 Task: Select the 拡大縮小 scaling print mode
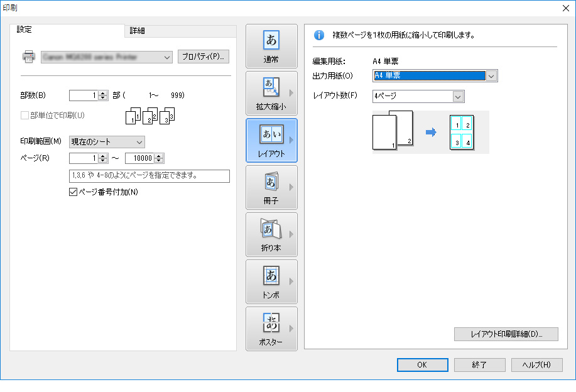coord(271,93)
